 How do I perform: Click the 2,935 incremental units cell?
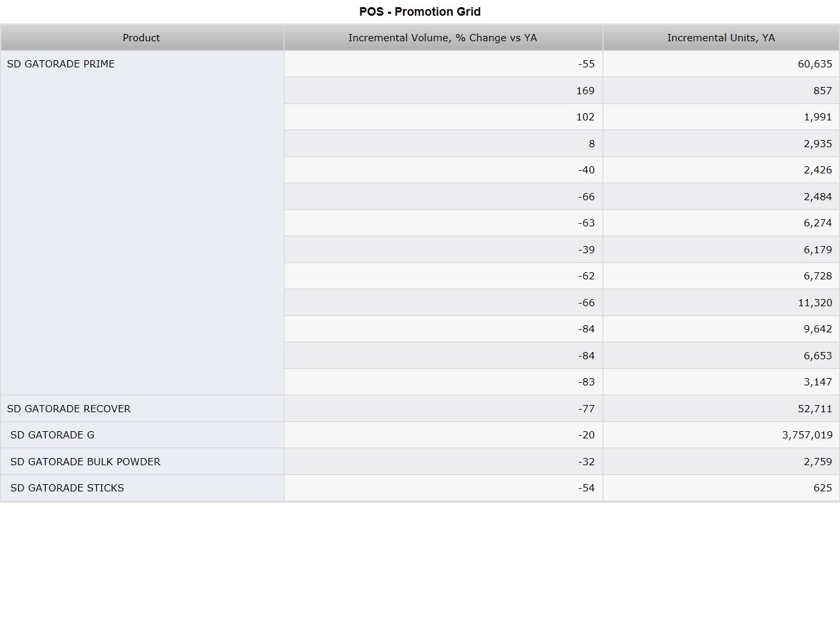721,143
